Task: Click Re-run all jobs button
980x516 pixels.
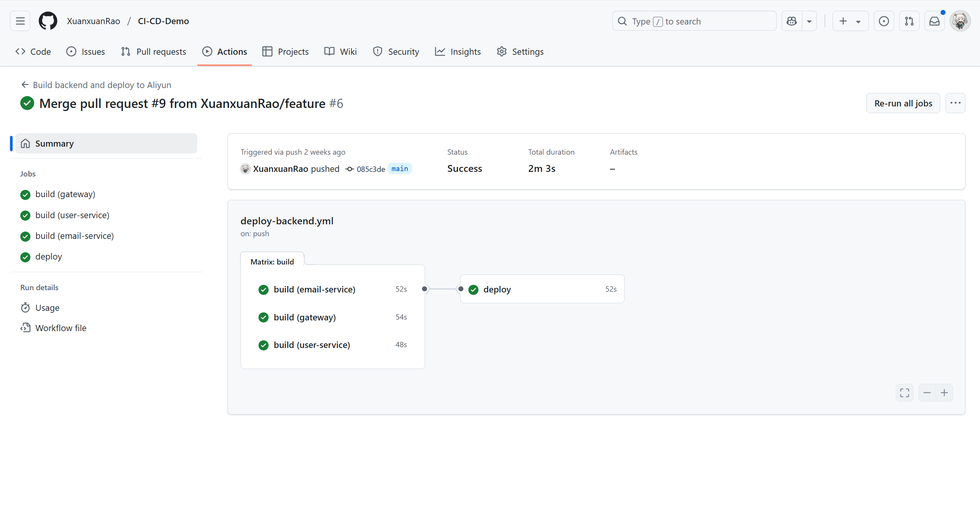Action: point(903,103)
